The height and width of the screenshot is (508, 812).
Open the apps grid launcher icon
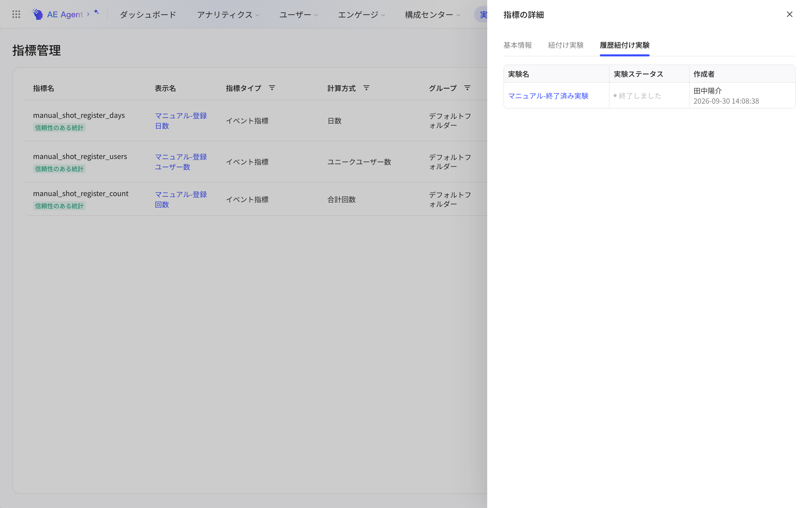coord(16,14)
